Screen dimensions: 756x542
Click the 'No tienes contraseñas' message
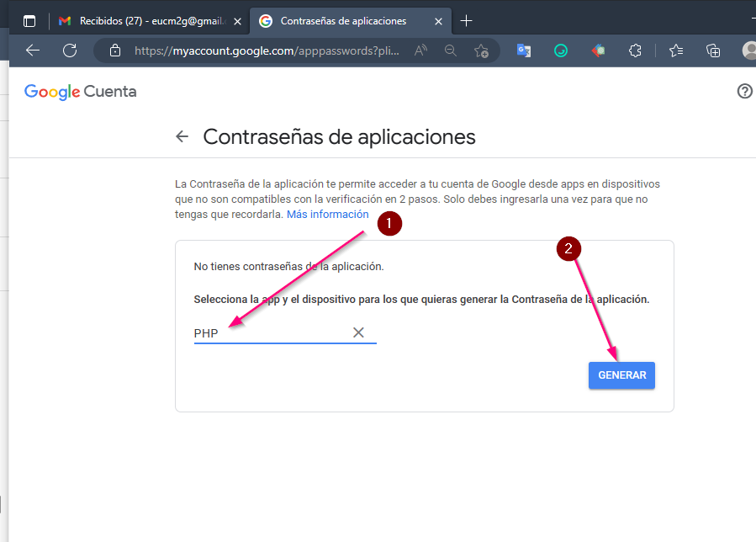[x=288, y=267]
